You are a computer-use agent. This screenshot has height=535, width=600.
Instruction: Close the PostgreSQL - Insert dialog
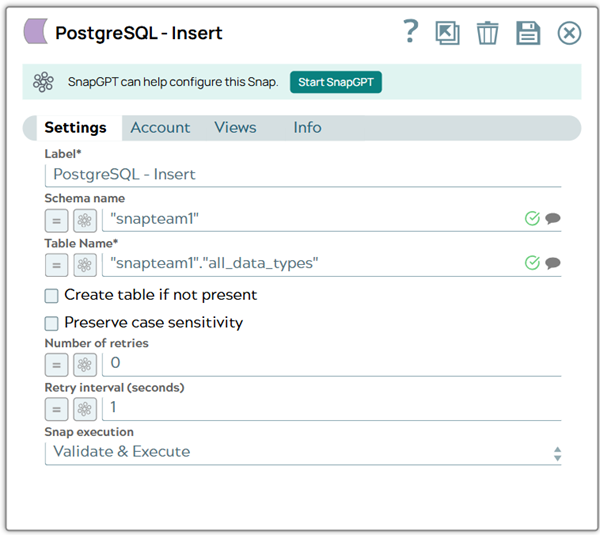click(569, 33)
